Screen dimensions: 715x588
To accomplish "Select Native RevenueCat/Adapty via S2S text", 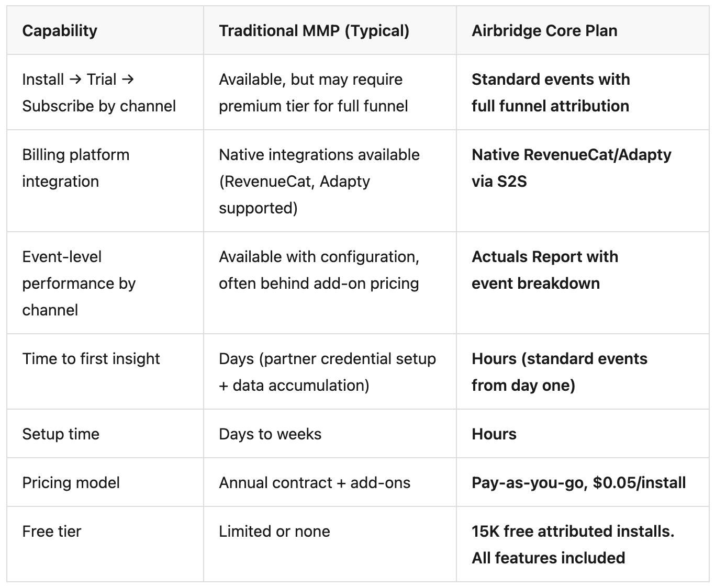I will click(572, 168).
